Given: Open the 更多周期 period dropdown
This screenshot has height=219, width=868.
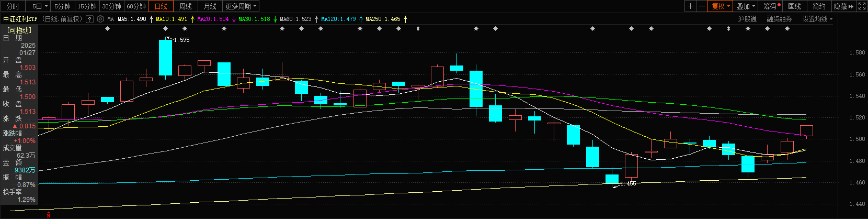Looking at the screenshot, I should (241, 6).
